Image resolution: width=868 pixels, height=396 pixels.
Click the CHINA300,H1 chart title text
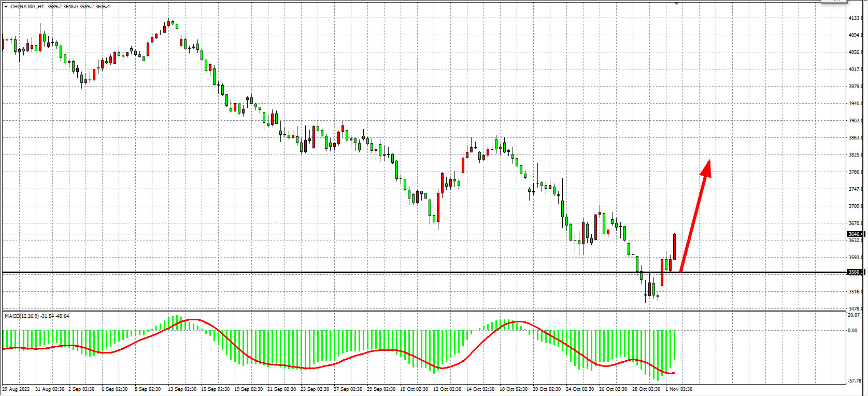[x=27, y=7]
